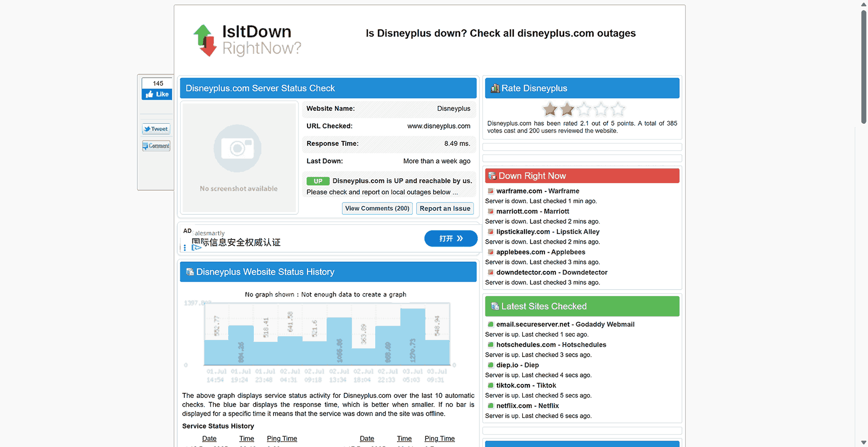Rate Disneyplus with the fifth star
Screen dimensions: 868x447
(x=617, y=109)
